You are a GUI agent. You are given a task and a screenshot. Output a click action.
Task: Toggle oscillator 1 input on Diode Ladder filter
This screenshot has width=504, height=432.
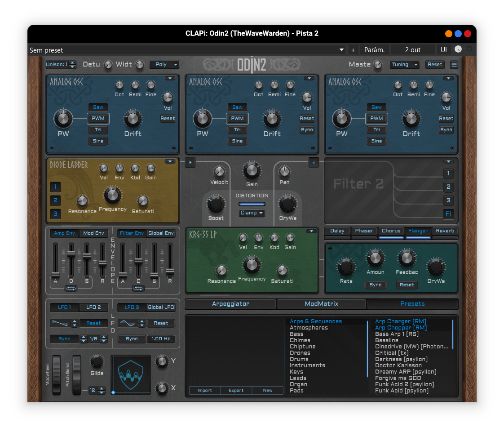point(56,187)
